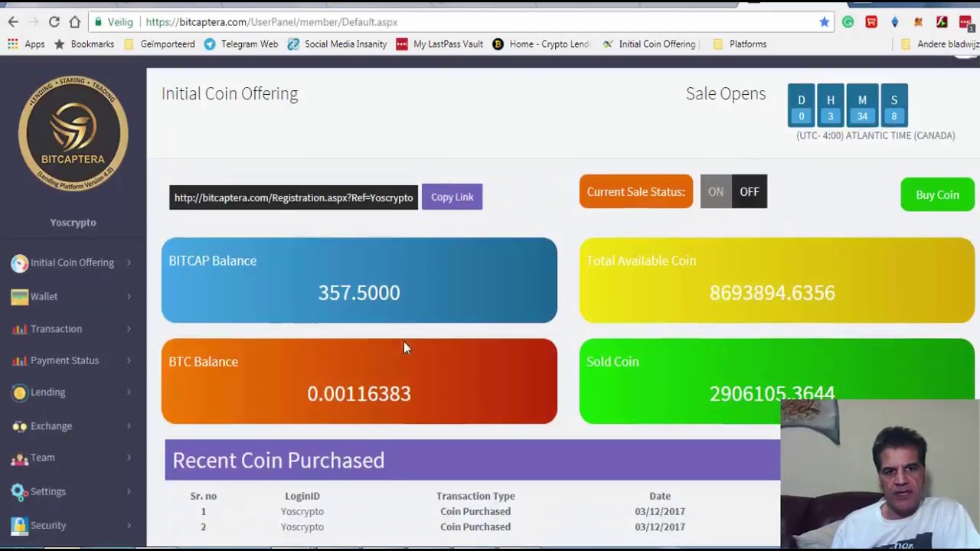Open Initial Coin Offering bookmark

coord(649,44)
